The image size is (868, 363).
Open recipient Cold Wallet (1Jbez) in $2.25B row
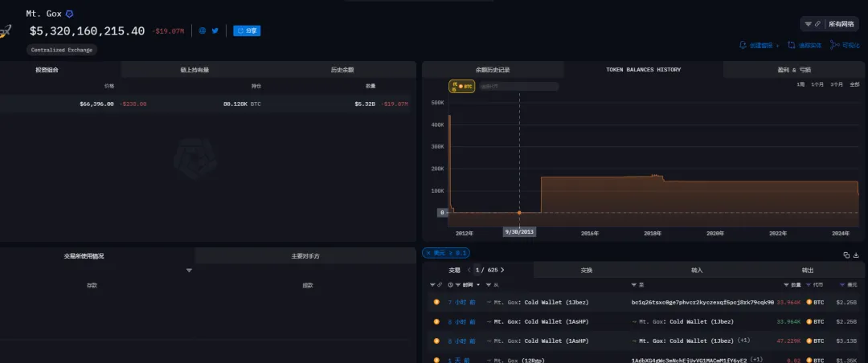point(686,321)
